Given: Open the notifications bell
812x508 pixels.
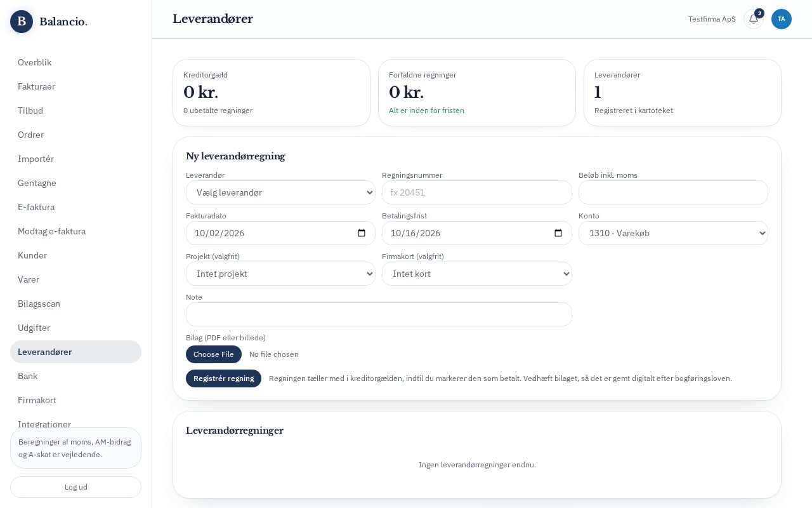Looking at the screenshot, I should [x=754, y=19].
